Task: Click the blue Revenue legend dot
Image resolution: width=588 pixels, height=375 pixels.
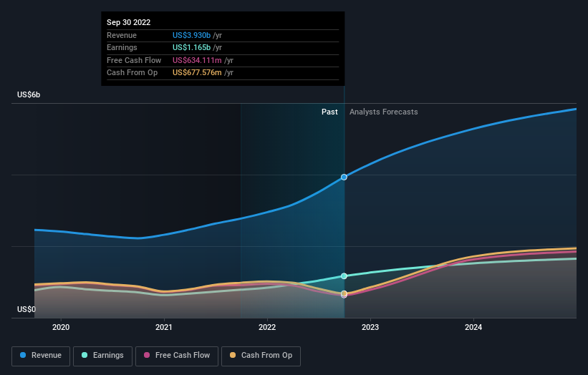Action: [23, 355]
